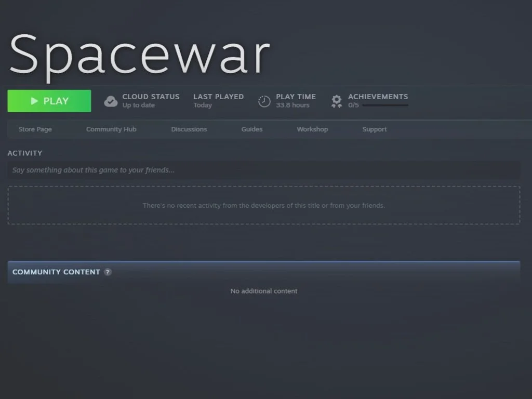
Task: Click the play time clock icon
Action: coord(264,101)
